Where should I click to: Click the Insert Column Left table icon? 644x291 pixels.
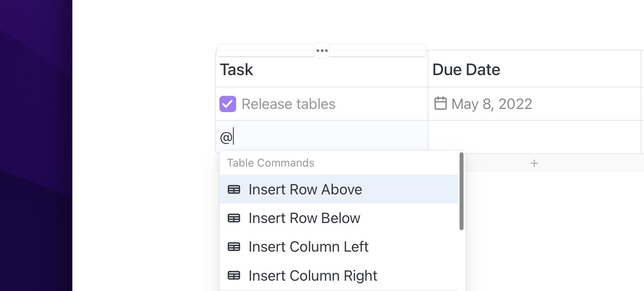[234, 247]
